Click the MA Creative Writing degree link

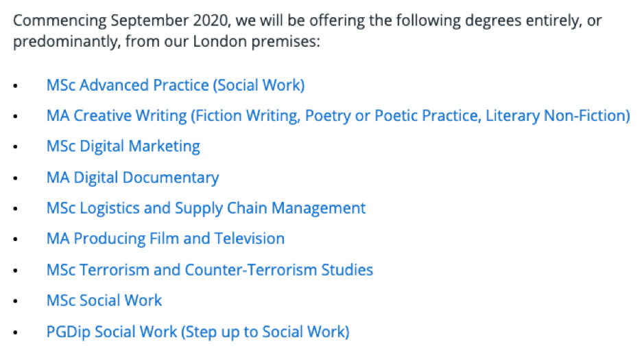[338, 115]
